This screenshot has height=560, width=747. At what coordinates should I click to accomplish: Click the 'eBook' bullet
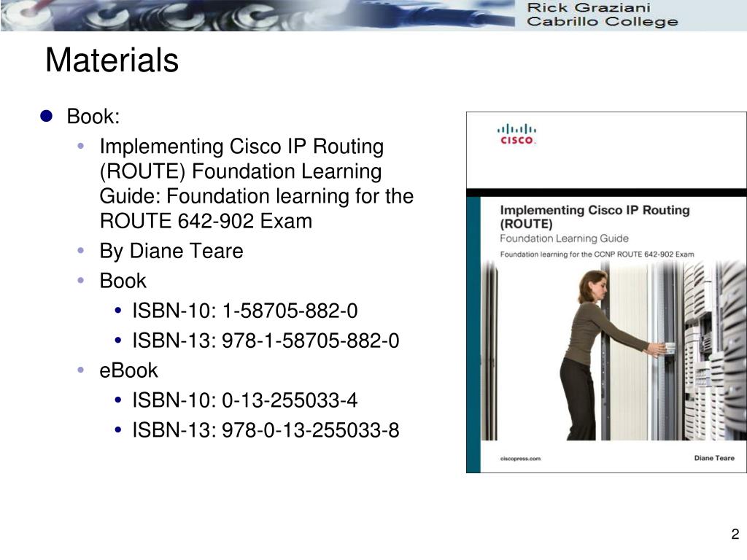coord(128,370)
